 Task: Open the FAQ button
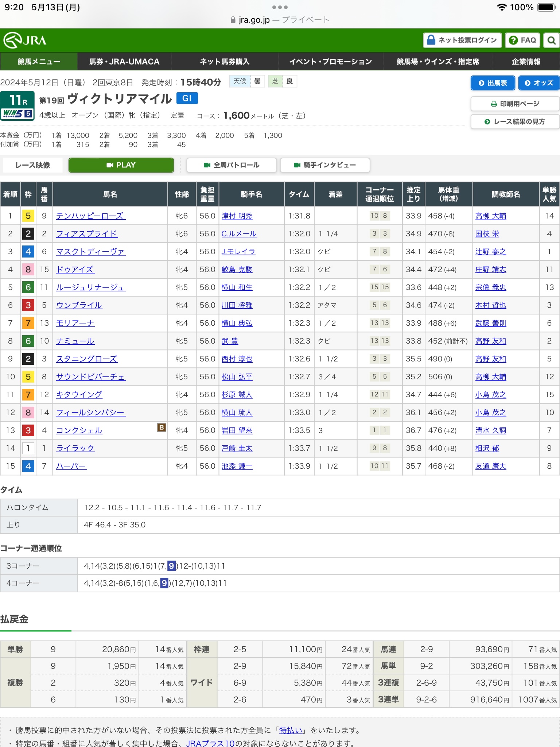tap(522, 40)
